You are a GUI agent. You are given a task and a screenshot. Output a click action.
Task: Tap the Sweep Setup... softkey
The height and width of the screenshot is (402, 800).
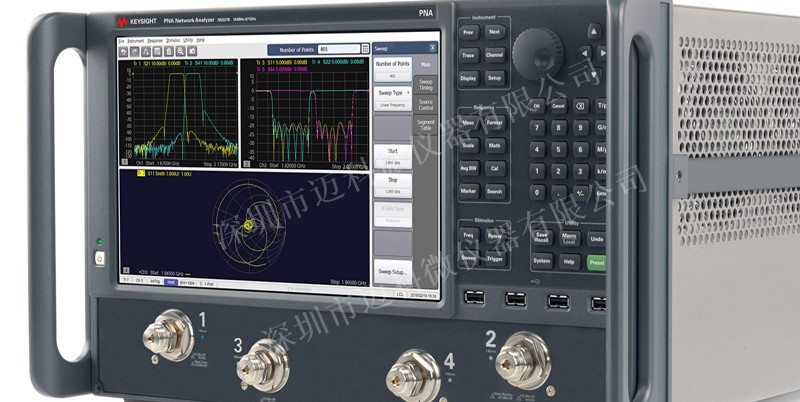tap(393, 272)
